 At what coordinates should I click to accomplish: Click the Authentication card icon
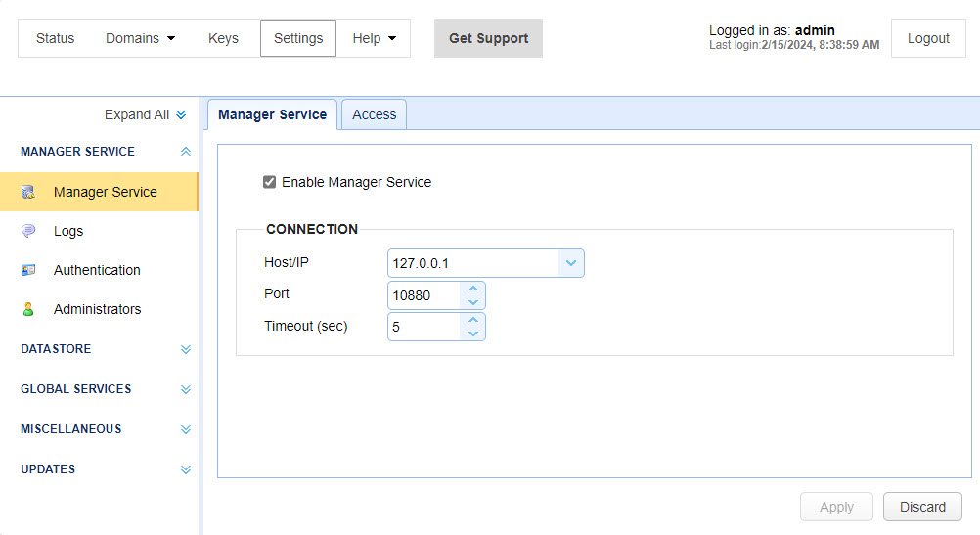click(28, 270)
